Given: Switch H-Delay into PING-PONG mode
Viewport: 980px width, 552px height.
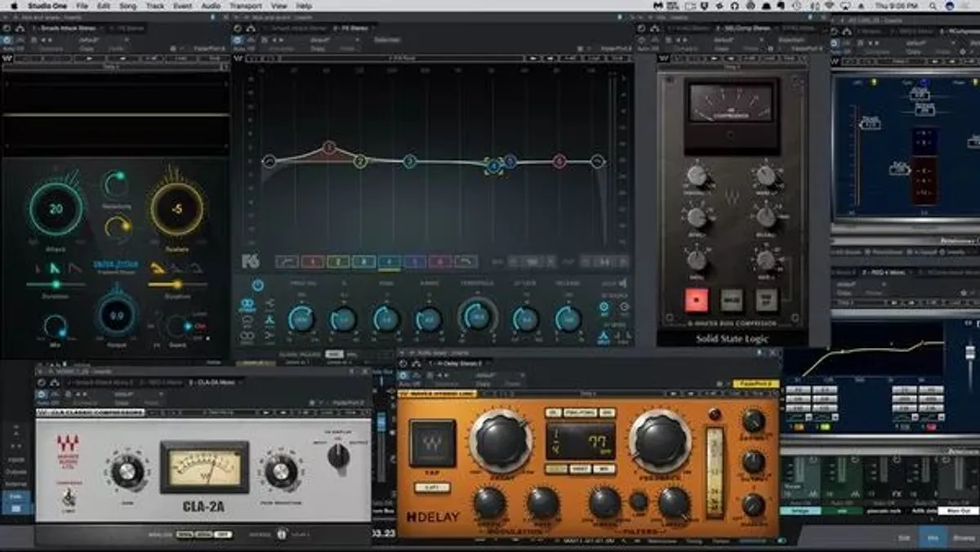Looking at the screenshot, I should tap(579, 412).
